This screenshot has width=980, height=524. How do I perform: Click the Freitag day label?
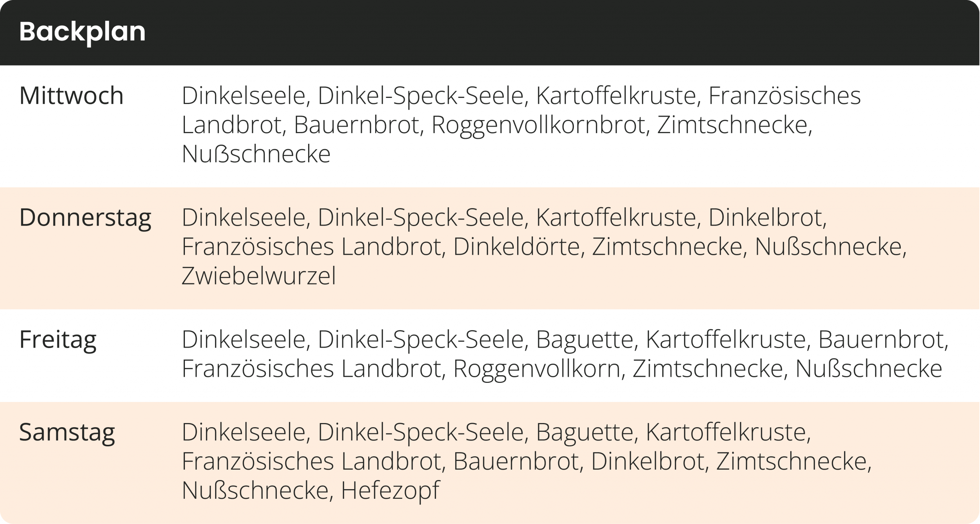(58, 340)
